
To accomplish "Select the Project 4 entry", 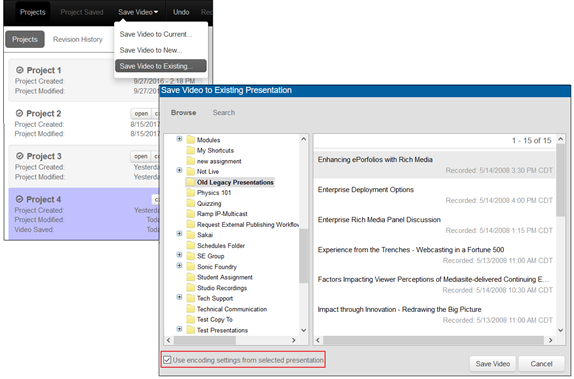I will [84, 214].
